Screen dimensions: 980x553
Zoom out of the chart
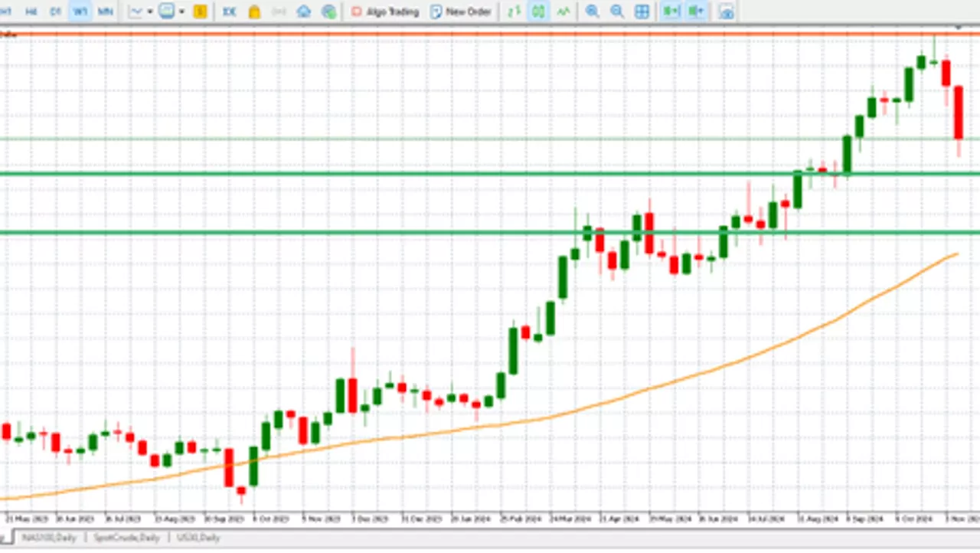click(616, 11)
